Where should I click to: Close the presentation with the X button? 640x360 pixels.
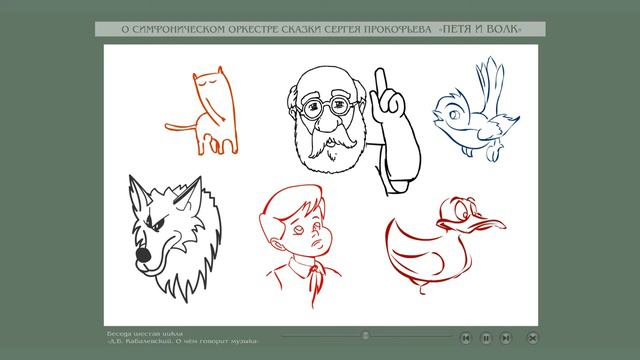[x=532, y=338]
